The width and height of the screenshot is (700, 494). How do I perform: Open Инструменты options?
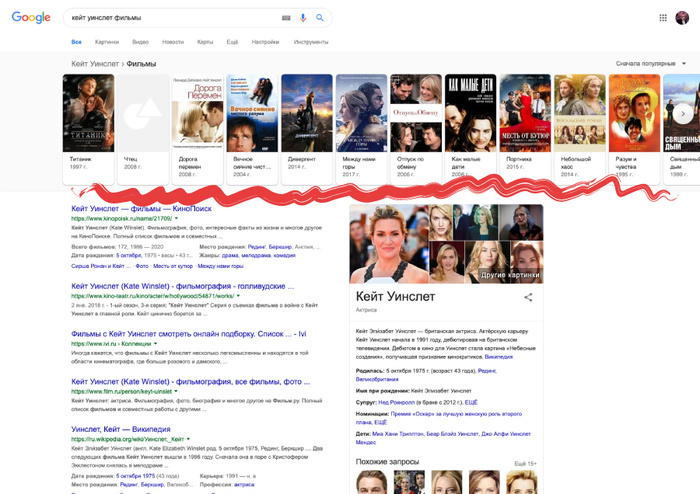tap(311, 42)
